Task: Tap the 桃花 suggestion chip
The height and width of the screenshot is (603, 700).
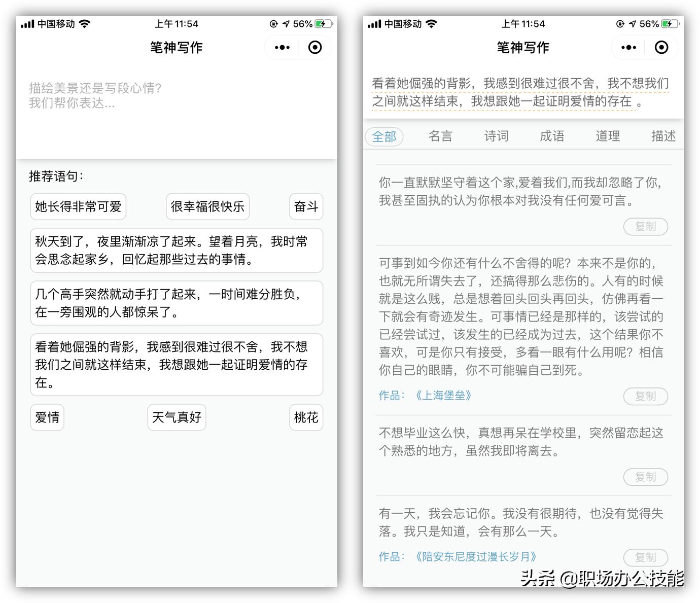Action: tap(306, 417)
